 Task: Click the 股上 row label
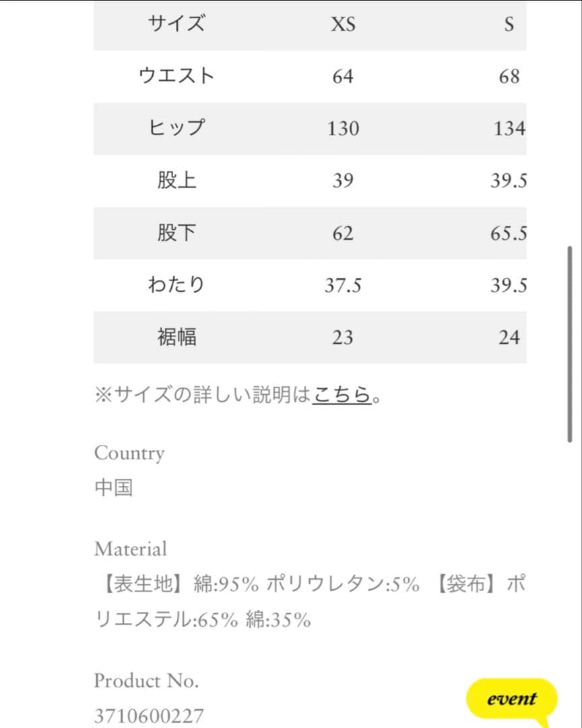tap(176, 181)
